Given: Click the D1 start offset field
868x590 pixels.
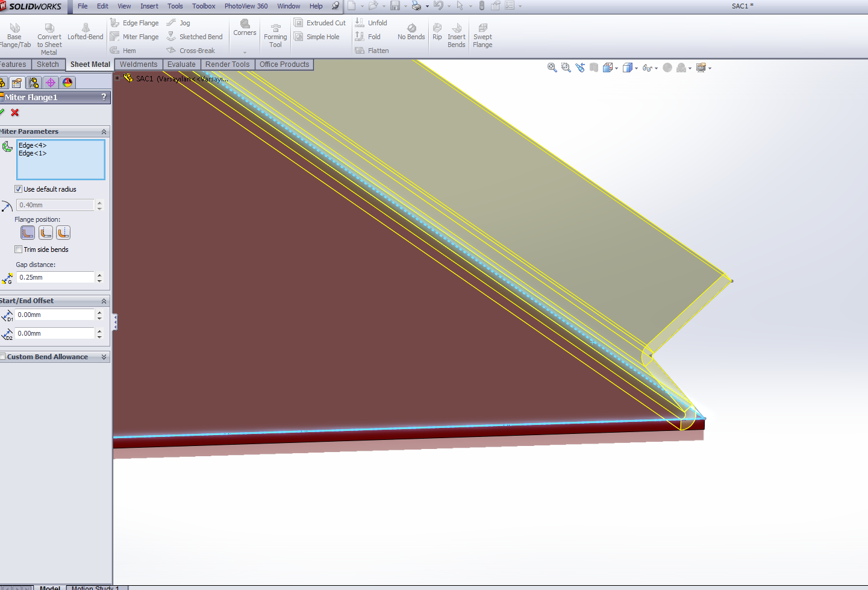Looking at the screenshot, I should pos(54,315).
